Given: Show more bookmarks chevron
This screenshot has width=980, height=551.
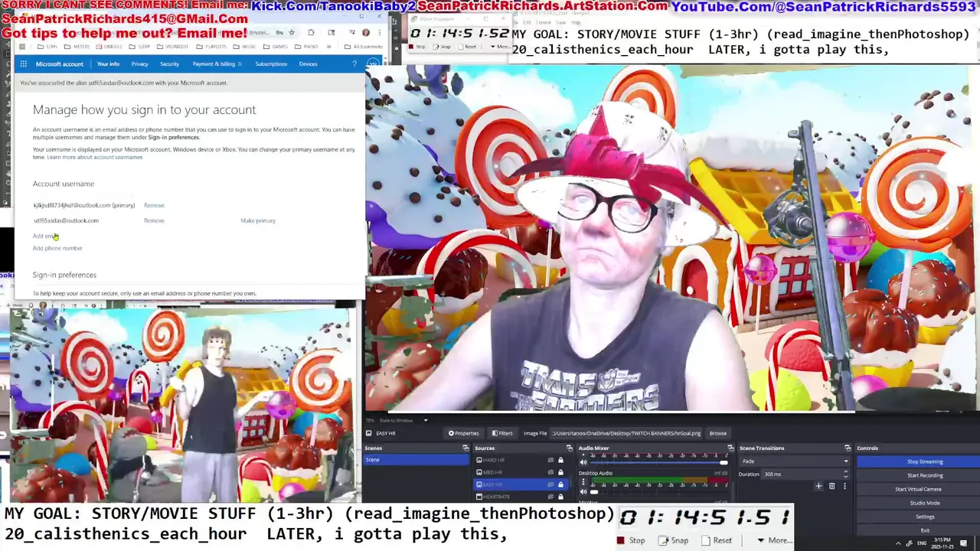Looking at the screenshot, I should [330, 47].
